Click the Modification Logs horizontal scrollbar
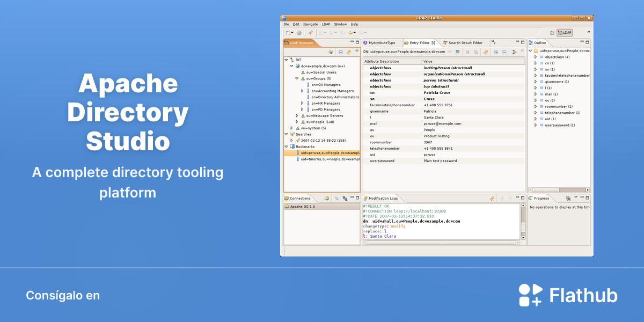Screen dimensions: 644x322 click(441, 243)
